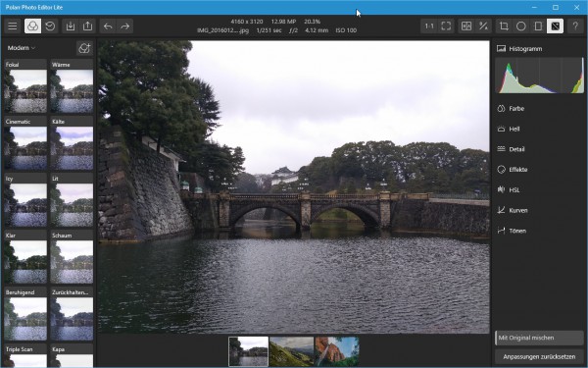Click the 1/251 sec shutter speed text
Viewport: 588px width, 368px height.
269,30
